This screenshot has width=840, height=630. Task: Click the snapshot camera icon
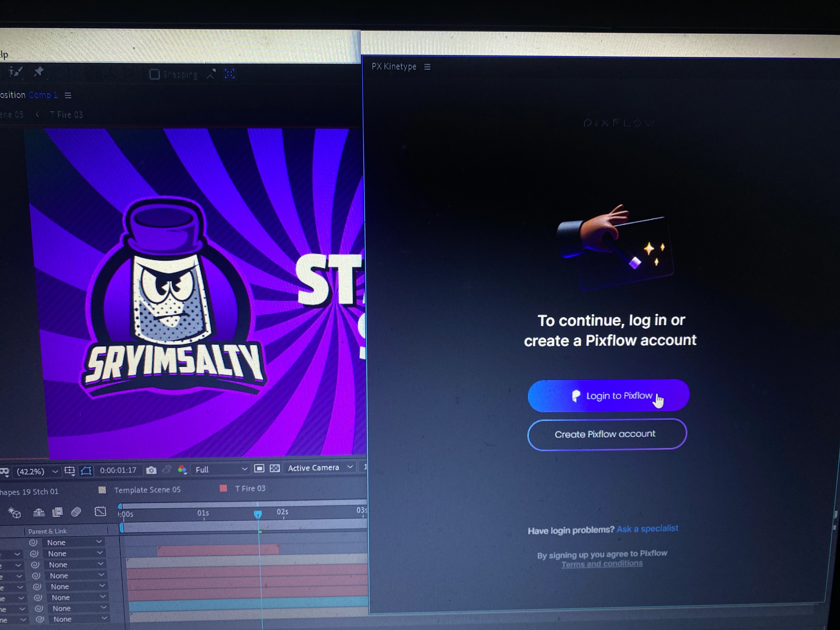tap(151, 470)
